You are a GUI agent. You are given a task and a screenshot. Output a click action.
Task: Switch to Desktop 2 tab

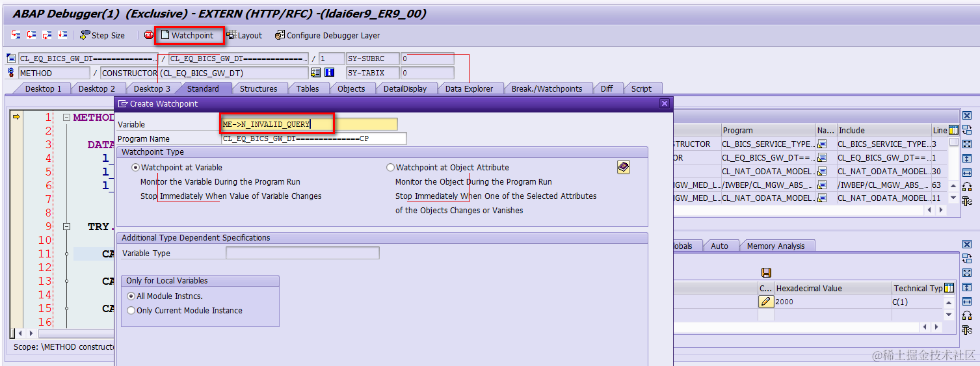[x=97, y=88]
